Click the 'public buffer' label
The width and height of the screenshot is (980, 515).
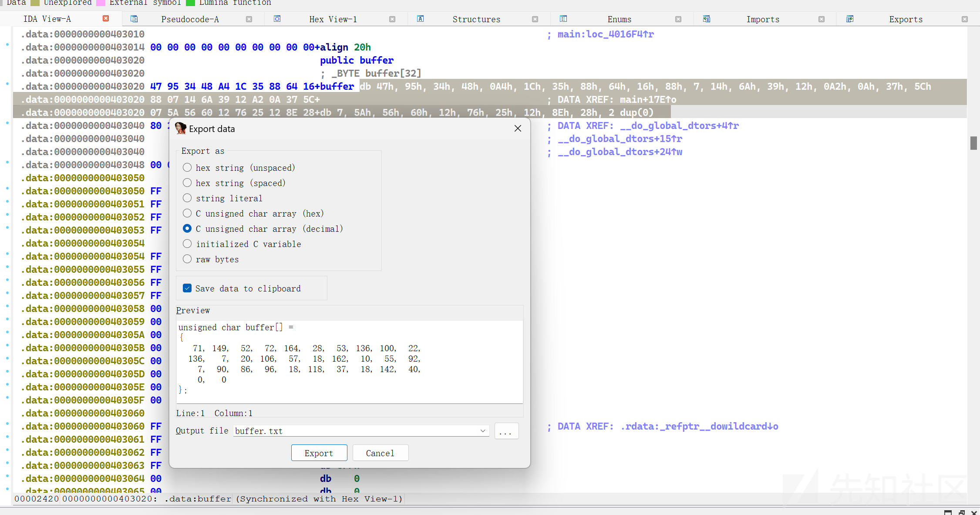pos(357,60)
